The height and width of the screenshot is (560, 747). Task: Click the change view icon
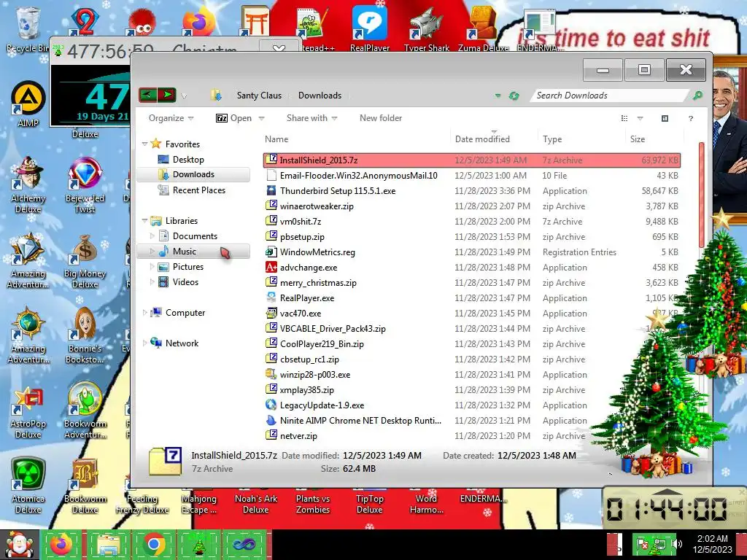pyautogui.click(x=624, y=119)
